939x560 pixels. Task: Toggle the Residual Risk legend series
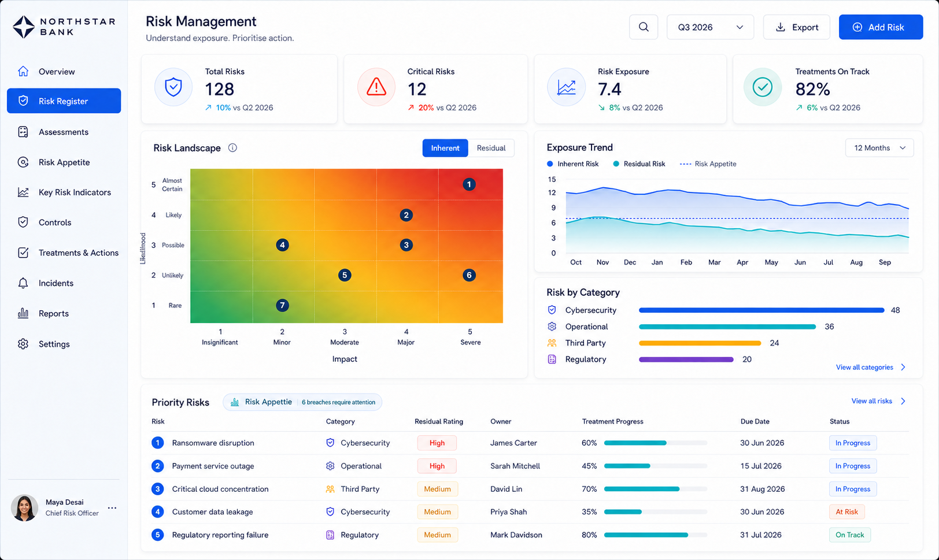coord(639,164)
